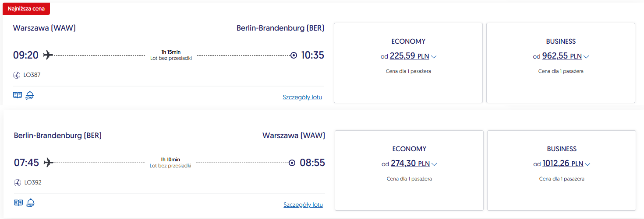The image size is (644, 219).
Task: Click the airplane icon next to 09:20 departure
Action: click(x=48, y=55)
